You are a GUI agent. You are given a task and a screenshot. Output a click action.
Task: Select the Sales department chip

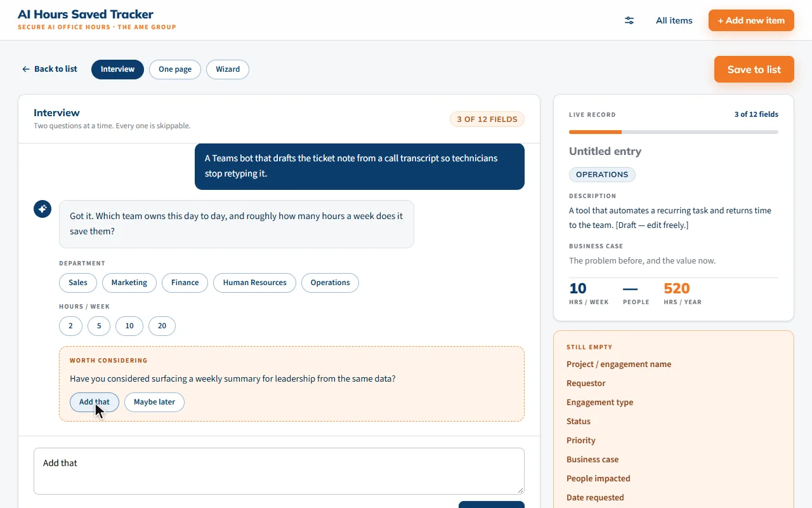pyautogui.click(x=78, y=283)
